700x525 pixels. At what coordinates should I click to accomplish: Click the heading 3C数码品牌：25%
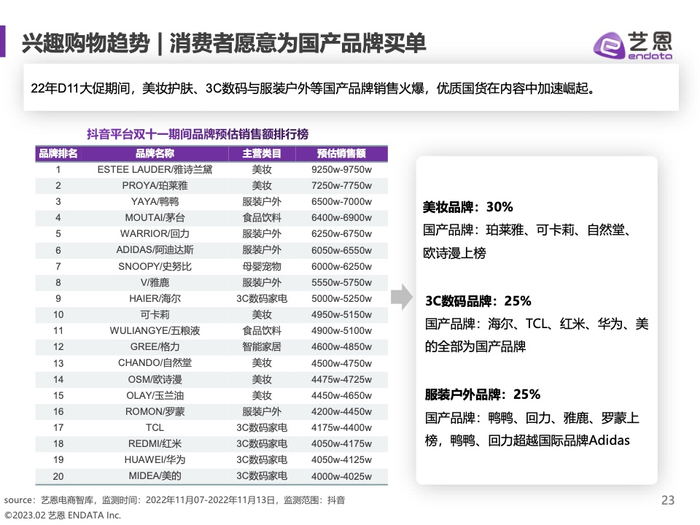pos(478,301)
